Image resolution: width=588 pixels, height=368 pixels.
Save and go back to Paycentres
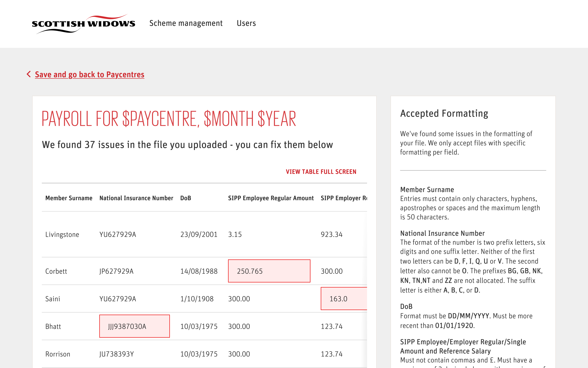pyautogui.click(x=89, y=75)
